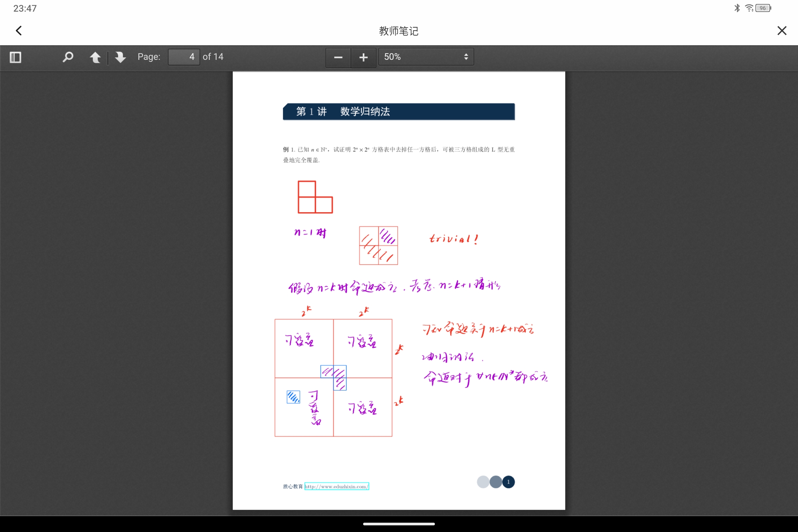
Task: Click the battery indicator in the status bar
Action: pyautogui.click(x=763, y=8)
